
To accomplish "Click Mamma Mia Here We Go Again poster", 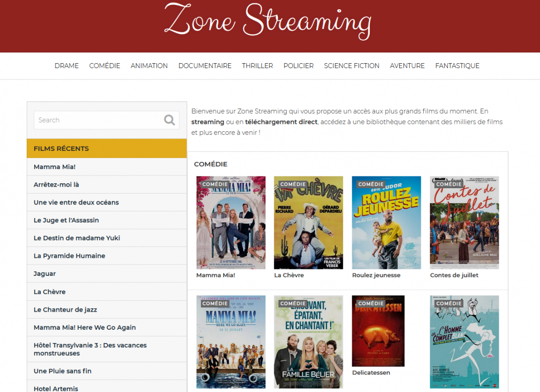I will coord(231,342).
